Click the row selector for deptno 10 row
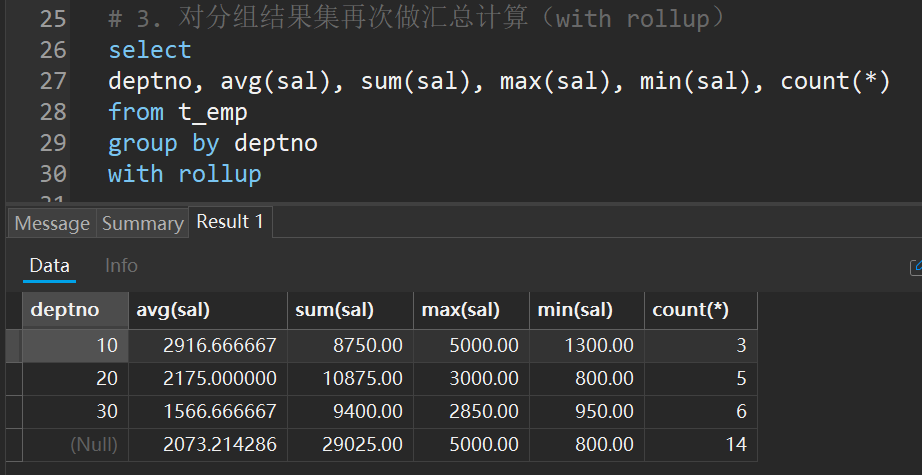This screenshot has width=922, height=475. [14, 345]
